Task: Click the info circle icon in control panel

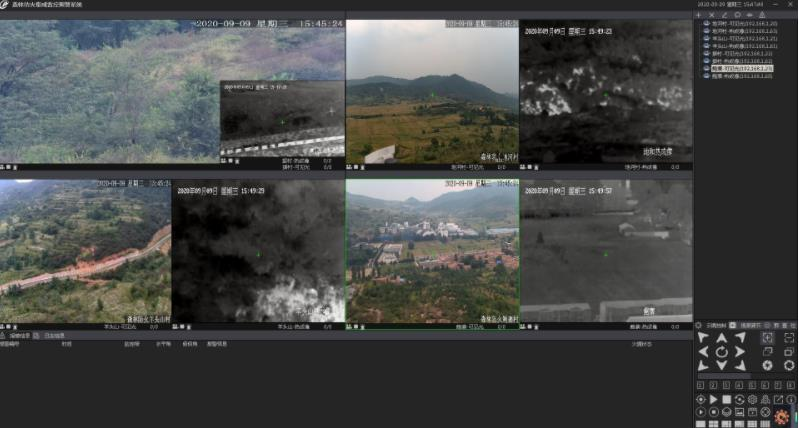Action: (x=791, y=399)
